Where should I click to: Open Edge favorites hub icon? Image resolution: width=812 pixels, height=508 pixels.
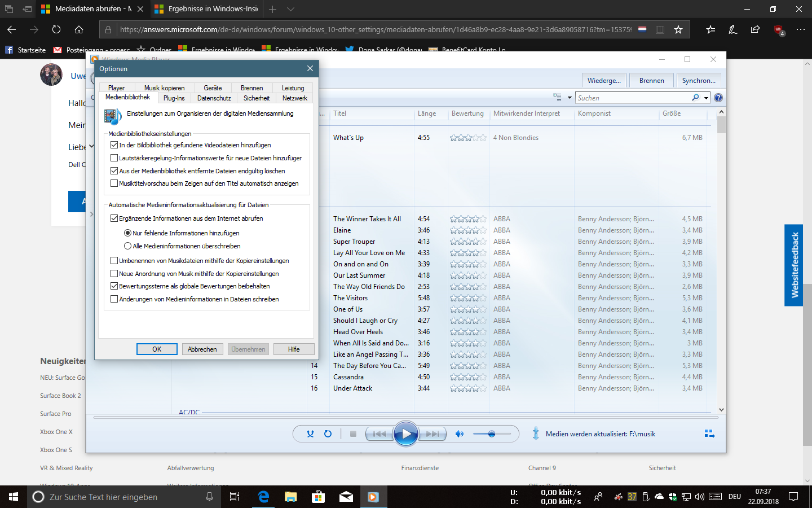pyautogui.click(x=710, y=29)
